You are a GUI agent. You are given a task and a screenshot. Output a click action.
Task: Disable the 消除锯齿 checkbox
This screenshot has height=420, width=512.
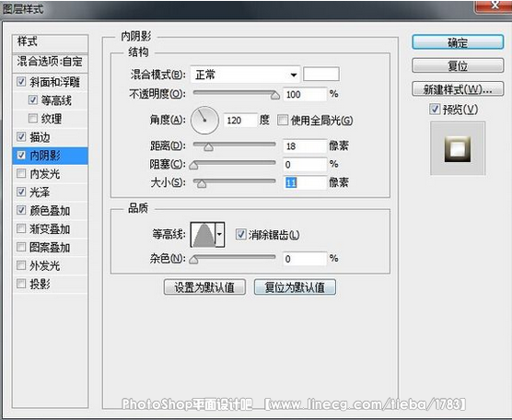(x=240, y=234)
